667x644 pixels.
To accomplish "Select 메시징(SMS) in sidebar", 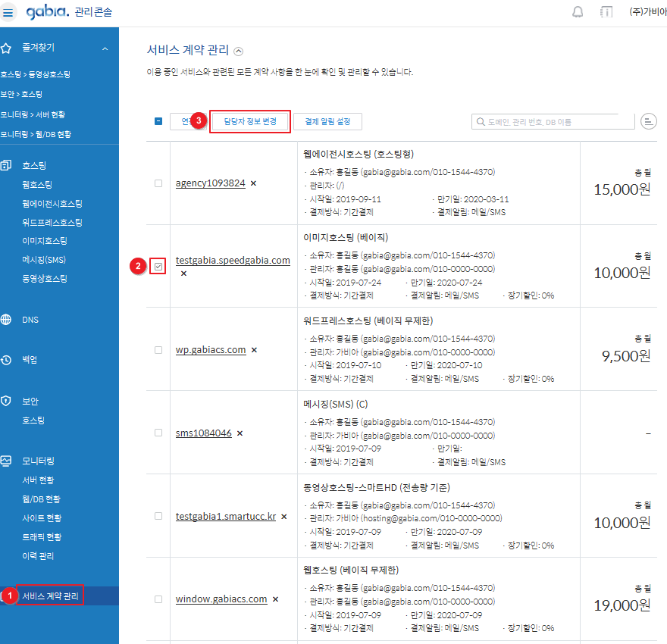I will coord(44,260).
